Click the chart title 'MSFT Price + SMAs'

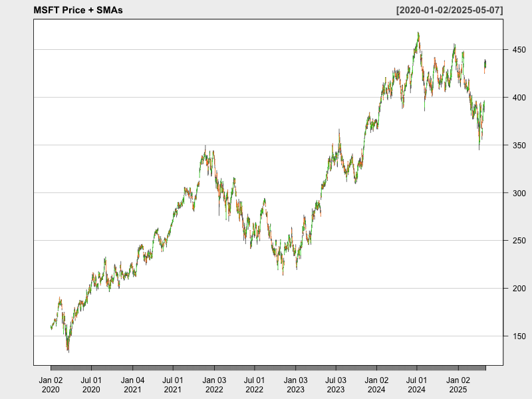tap(78, 10)
